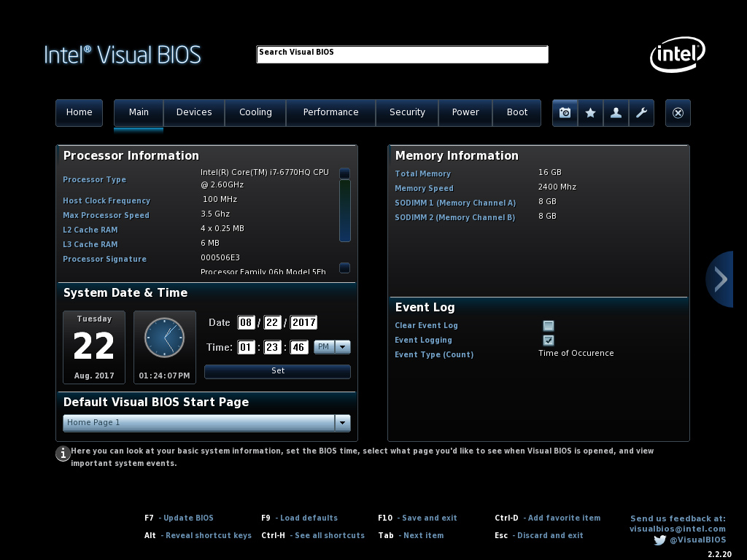Click the hours field in Time settings

click(x=246, y=347)
